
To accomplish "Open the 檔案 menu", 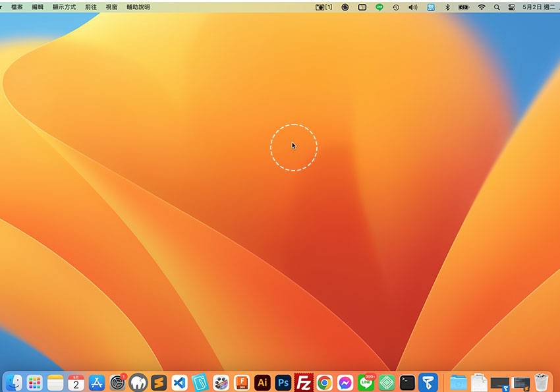I will (x=16, y=7).
